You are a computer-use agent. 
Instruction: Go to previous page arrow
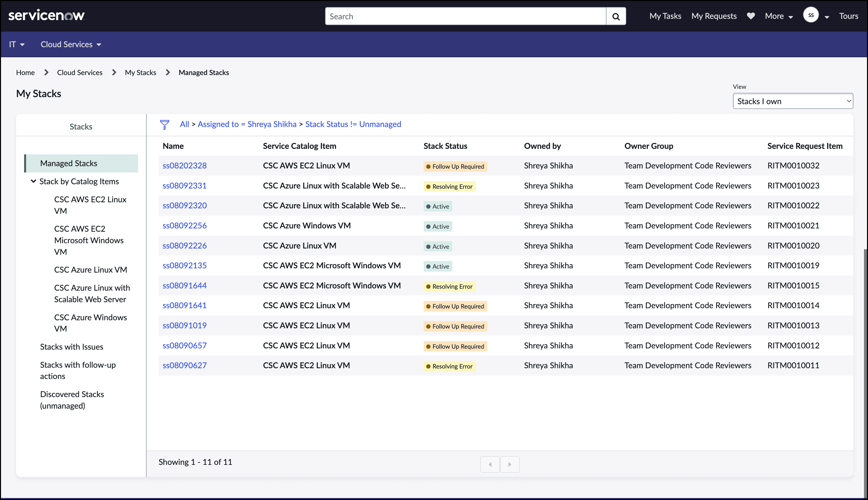click(490, 464)
